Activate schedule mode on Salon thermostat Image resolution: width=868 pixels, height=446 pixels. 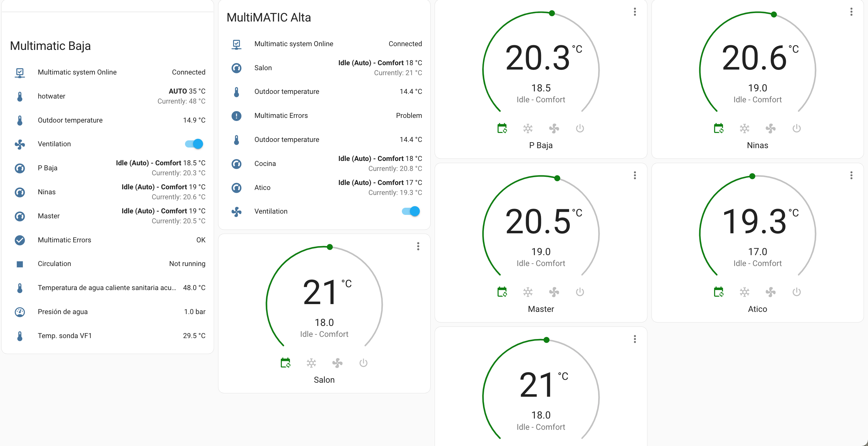click(x=285, y=363)
